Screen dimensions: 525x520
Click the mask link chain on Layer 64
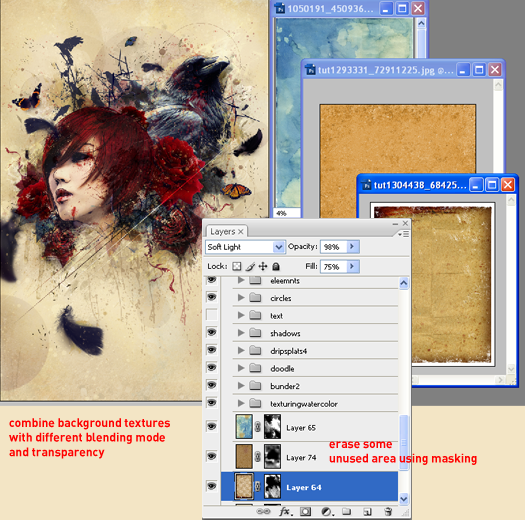click(258, 486)
